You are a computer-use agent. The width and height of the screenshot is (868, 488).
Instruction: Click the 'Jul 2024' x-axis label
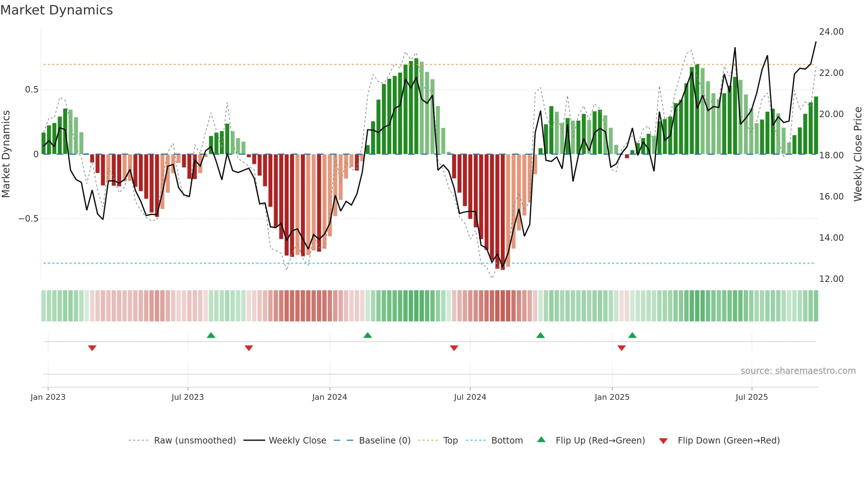click(x=470, y=397)
